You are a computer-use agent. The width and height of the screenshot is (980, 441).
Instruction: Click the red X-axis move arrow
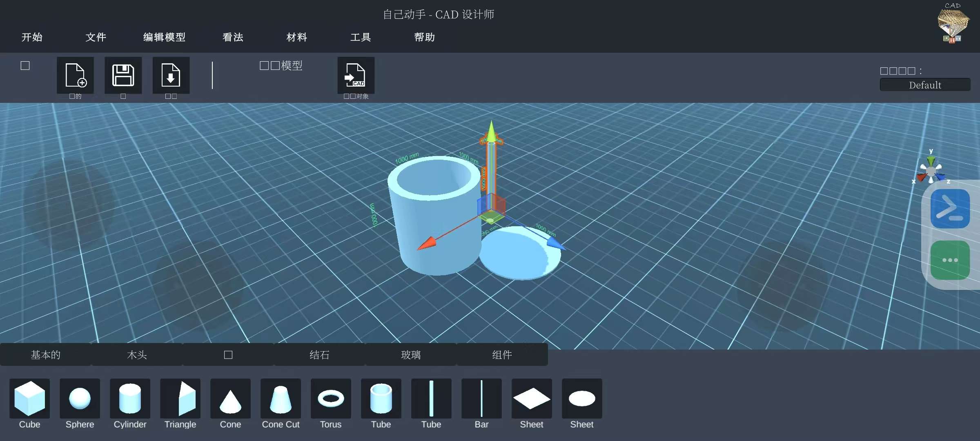[427, 243]
